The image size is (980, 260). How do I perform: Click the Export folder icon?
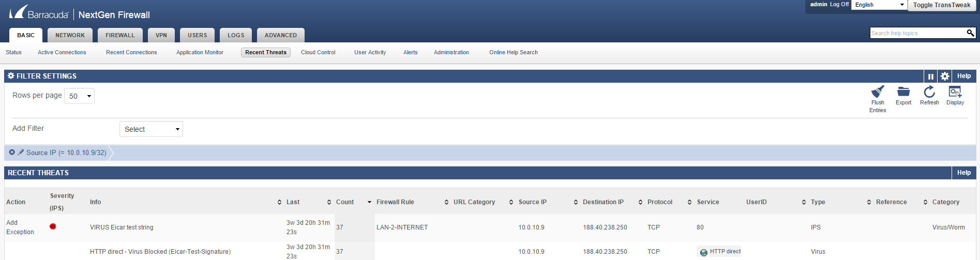[903, 91]
